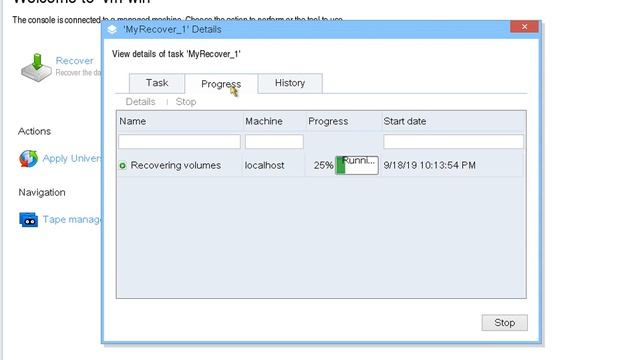Open the Apply Universal Restore link
This screenshot has width=640, height=360.
pos(72,158)
